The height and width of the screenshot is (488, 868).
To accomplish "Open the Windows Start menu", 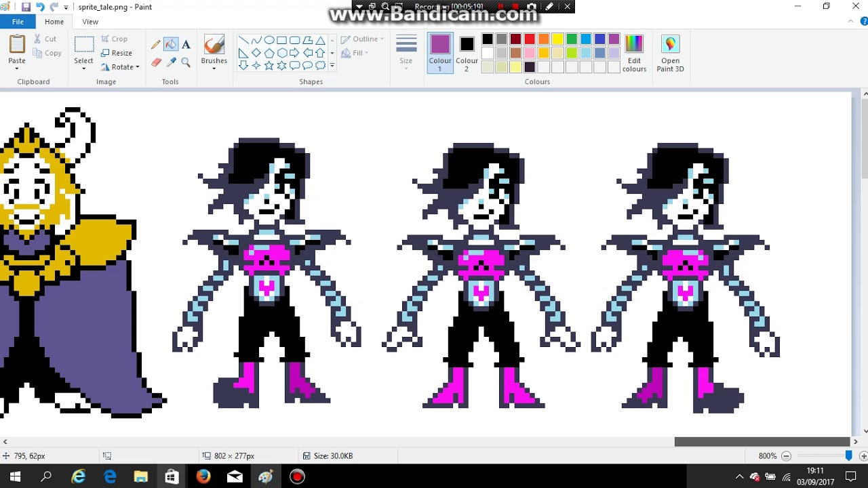I will (15, 476).
